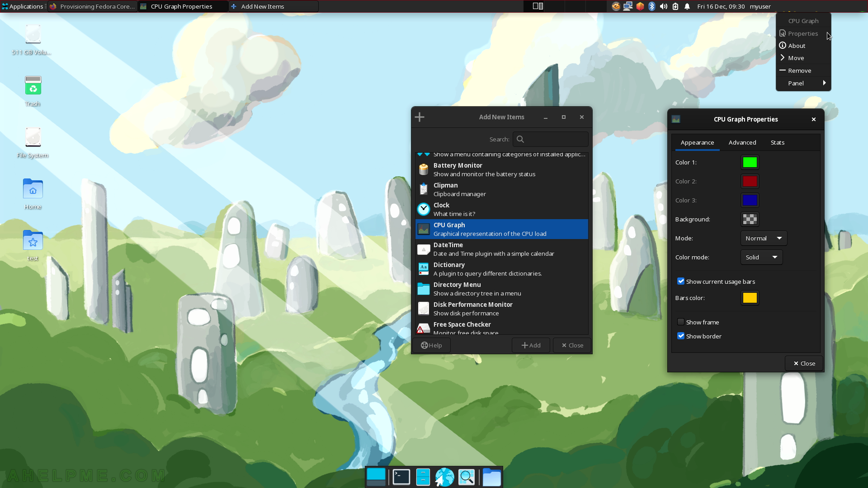Open the file manager cabinet dock icon
This screenshot has width=868, height=488.
tap(423, 477)
